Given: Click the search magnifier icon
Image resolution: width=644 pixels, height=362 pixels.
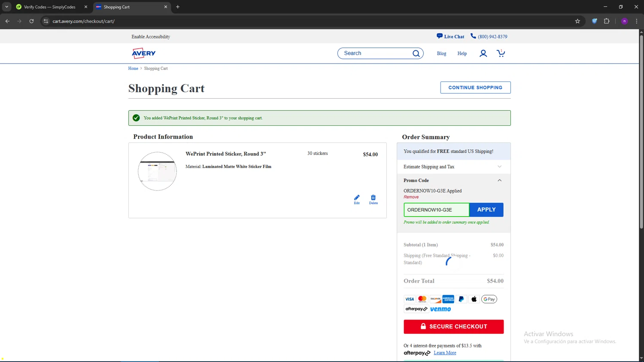Looking at the screenshot, I should 416,53.
